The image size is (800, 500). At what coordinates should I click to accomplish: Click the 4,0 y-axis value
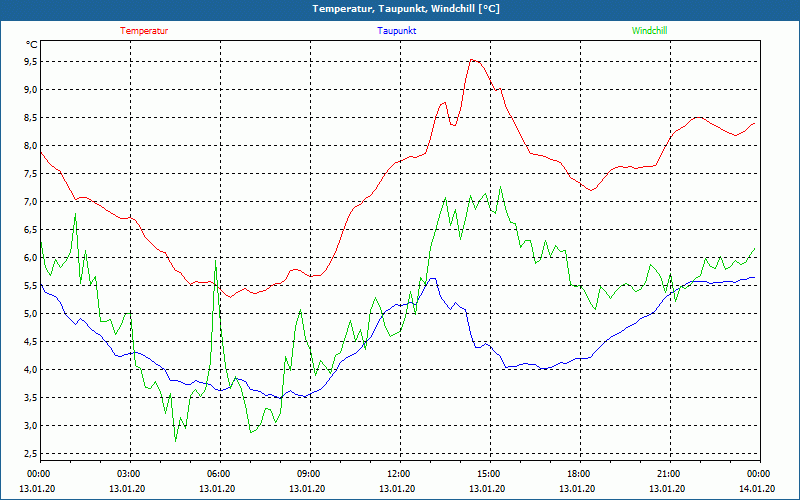(x=32, y=370)
